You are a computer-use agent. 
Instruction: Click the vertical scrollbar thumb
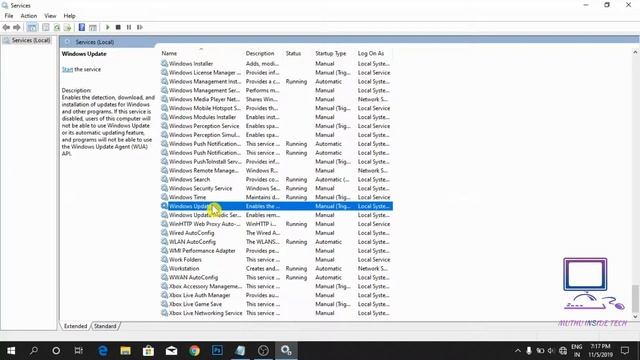(635, 298)
